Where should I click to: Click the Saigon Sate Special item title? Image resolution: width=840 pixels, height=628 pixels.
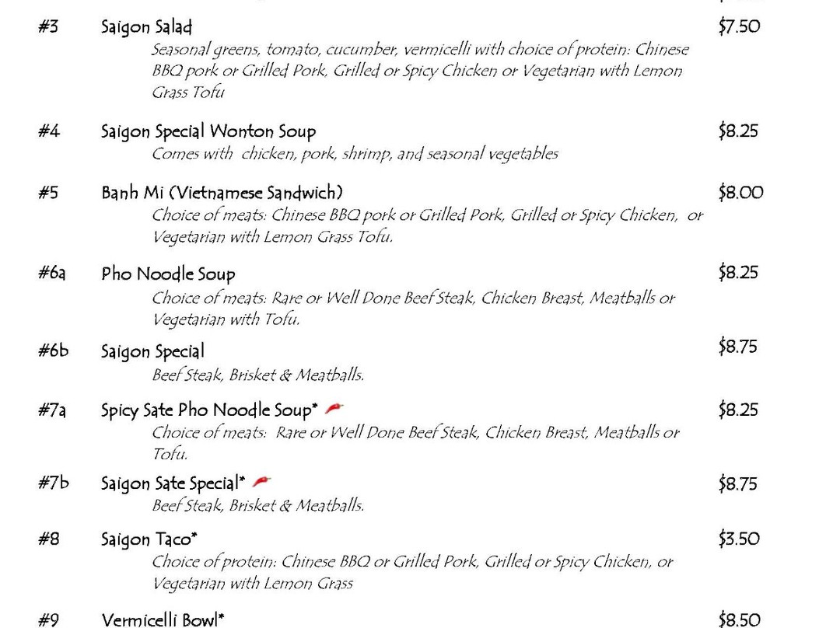coord(172,483)
